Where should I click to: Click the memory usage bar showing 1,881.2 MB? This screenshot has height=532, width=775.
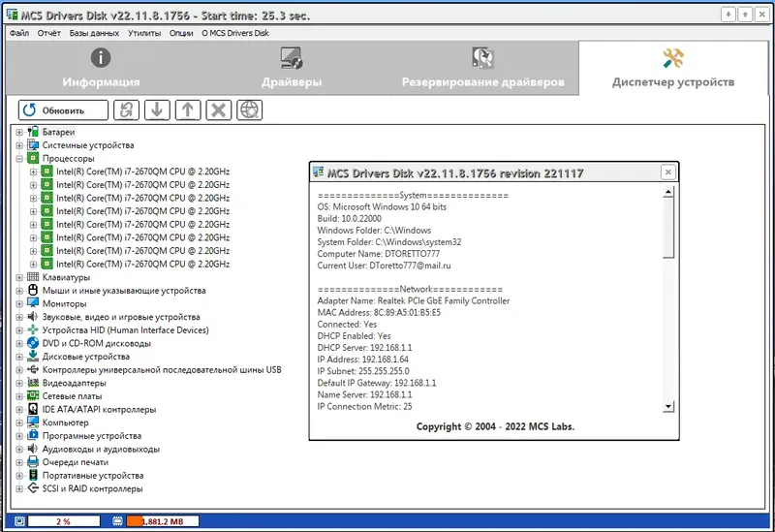[x=163, y=521]
